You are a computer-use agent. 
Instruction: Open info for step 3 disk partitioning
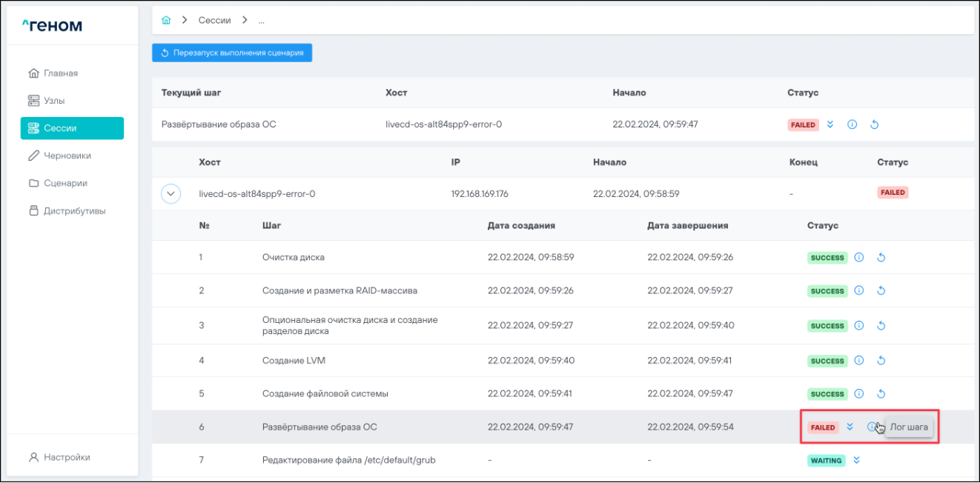click(x=859, y=326)
